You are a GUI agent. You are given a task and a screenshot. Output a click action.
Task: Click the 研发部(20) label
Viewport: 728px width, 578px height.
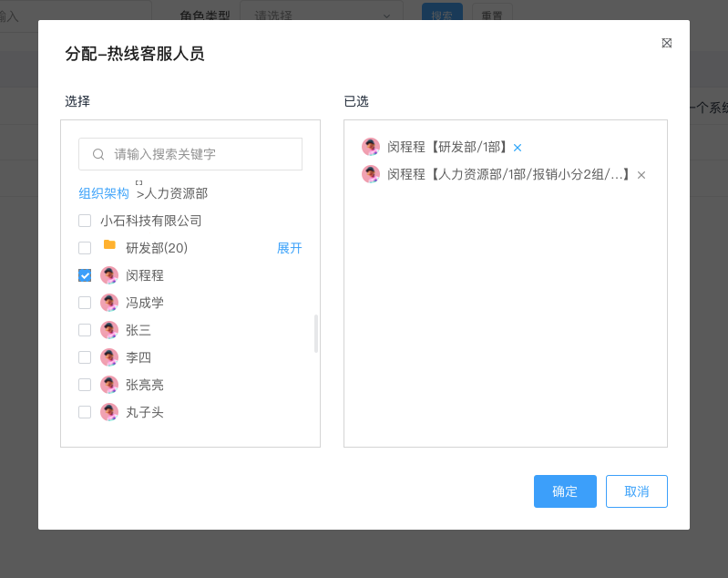tap(157, 248)
